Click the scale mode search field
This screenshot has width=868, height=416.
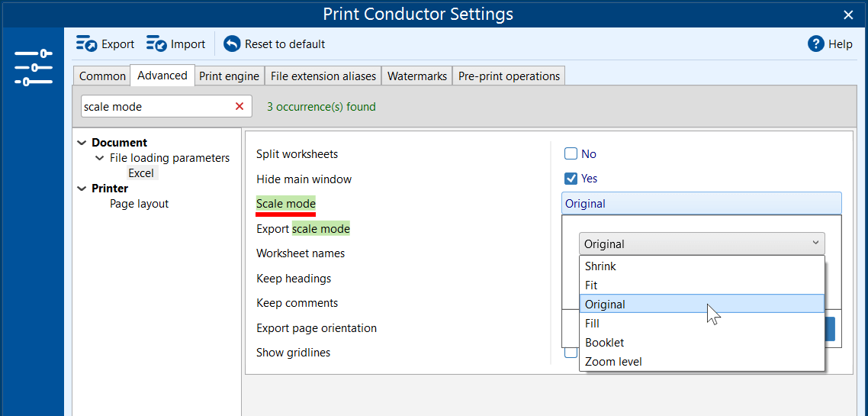tap(155, 107)
